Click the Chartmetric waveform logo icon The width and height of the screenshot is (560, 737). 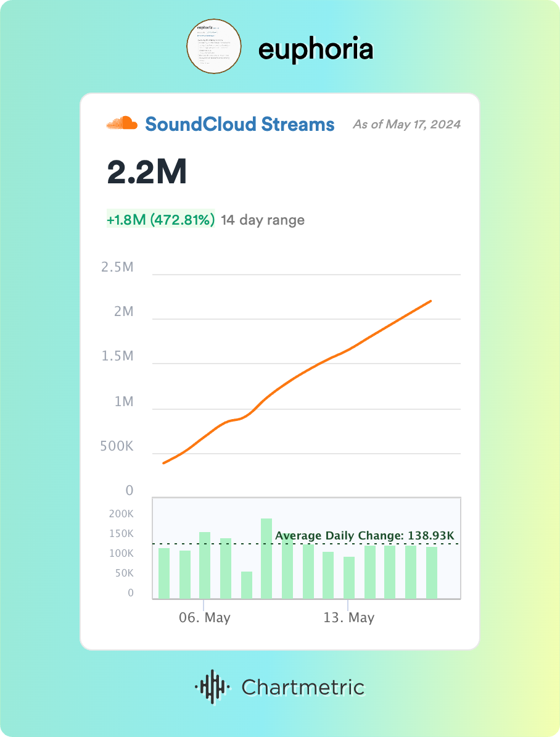tap(212, 687)
